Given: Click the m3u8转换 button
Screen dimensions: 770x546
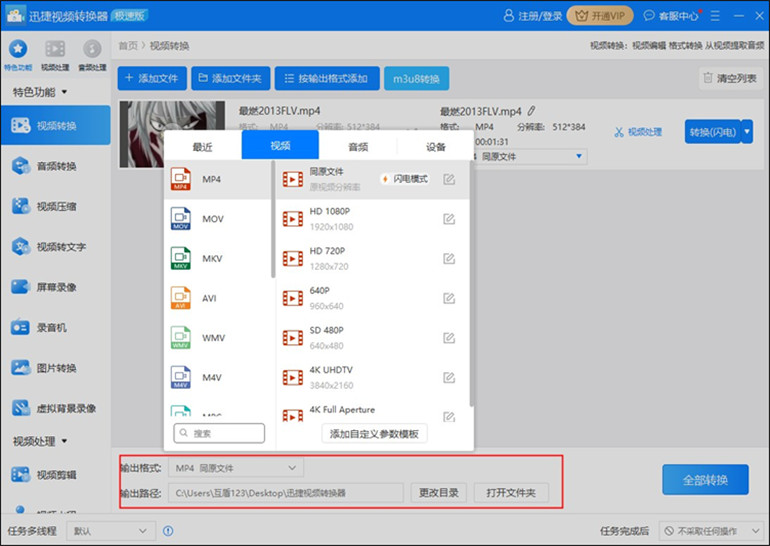Looking at the screenshot, I should coord(416,79).
